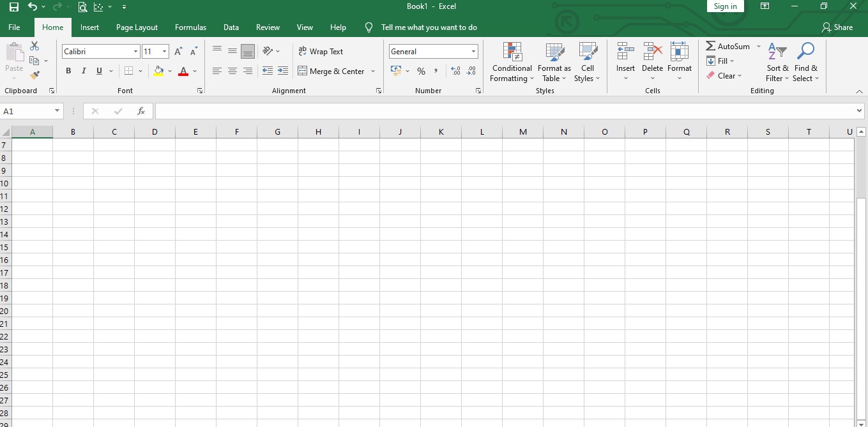
Task: Click the Print Preview icon in title bar
Action: tap(82, 7)
